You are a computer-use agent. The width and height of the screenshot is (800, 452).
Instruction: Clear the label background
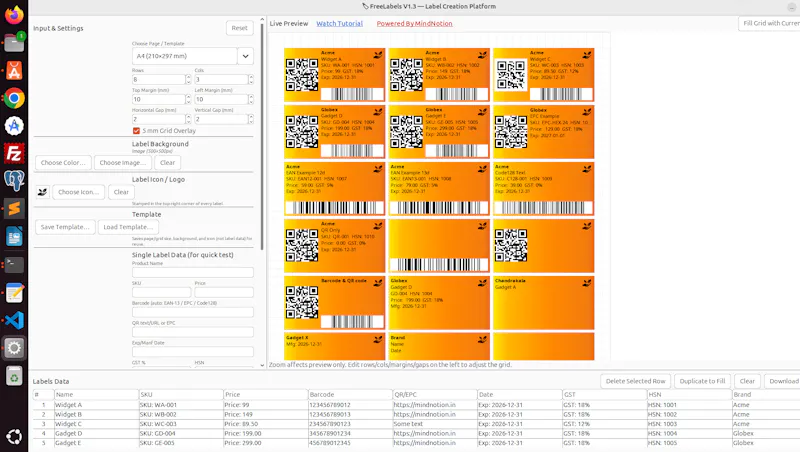coord(167,163)
